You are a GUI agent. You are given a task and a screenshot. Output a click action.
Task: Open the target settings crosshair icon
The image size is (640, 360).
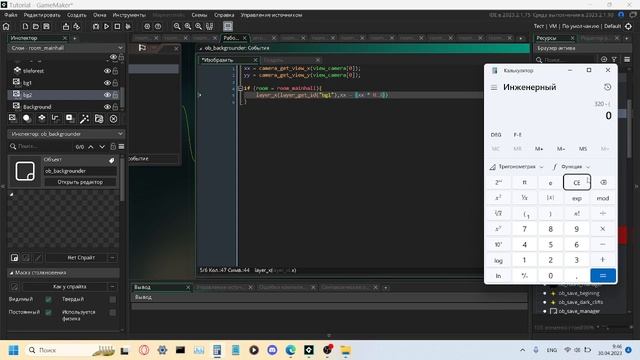coord(629,27)
